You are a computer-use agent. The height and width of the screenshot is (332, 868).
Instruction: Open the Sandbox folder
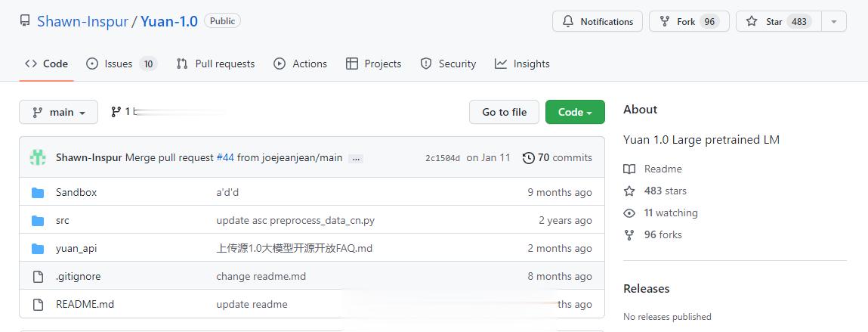(x=76, y=192)
